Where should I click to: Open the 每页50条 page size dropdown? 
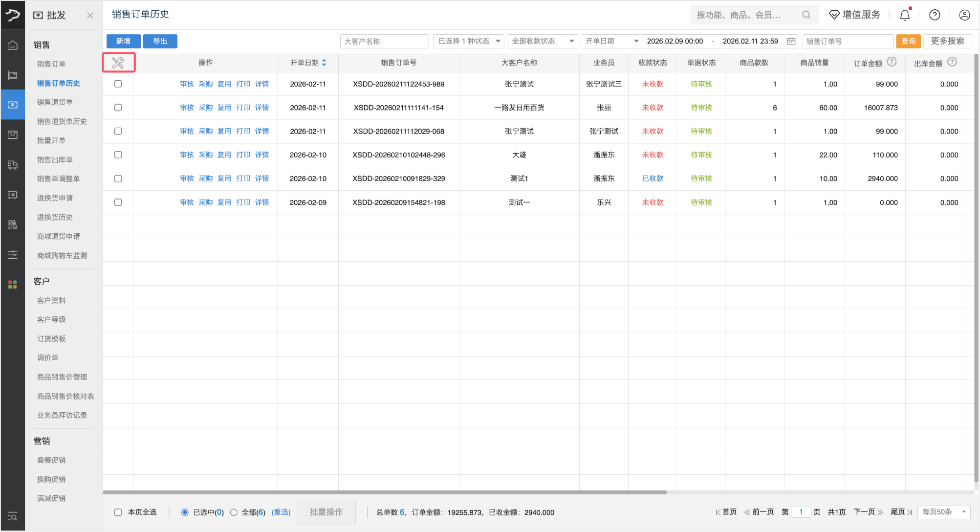(944, 512)
